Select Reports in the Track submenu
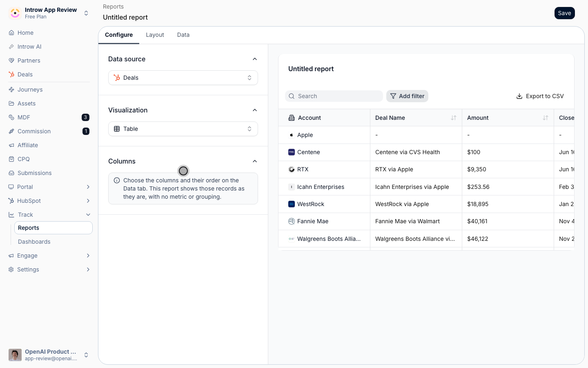 point(53,228)
